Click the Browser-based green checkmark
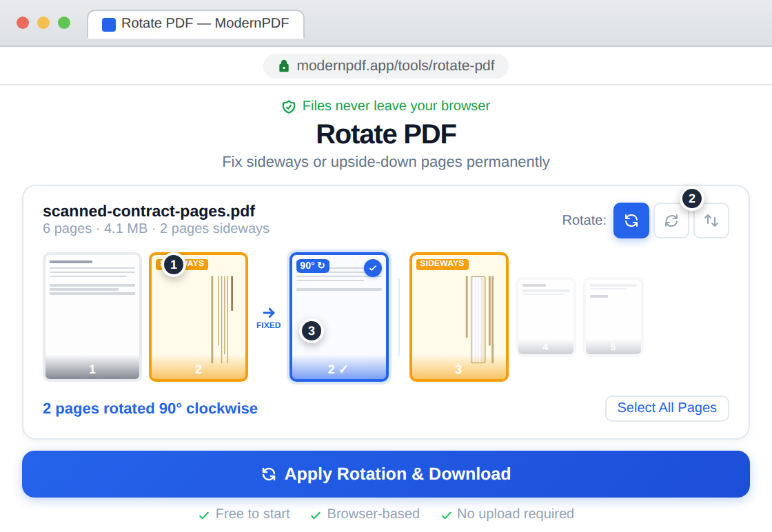Viewport: 772px width, 532px height. (316, 514)
